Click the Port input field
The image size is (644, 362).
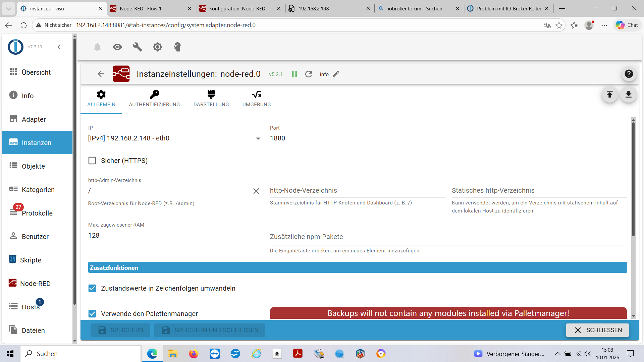[357, 138]
